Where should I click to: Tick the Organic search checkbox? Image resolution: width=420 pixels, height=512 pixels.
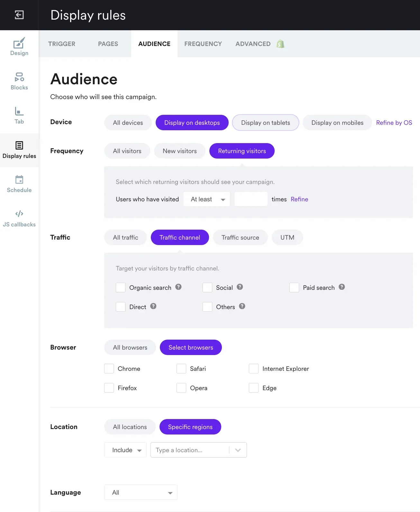[x=121, y=288]
